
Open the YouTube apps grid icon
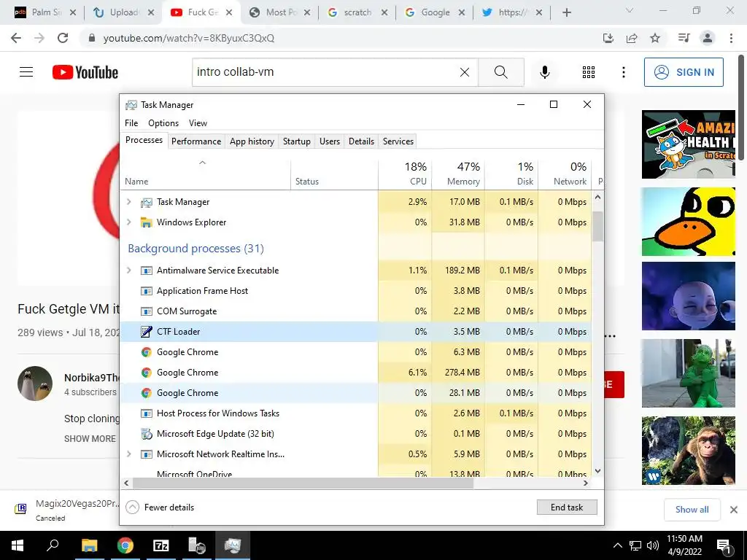589,72
